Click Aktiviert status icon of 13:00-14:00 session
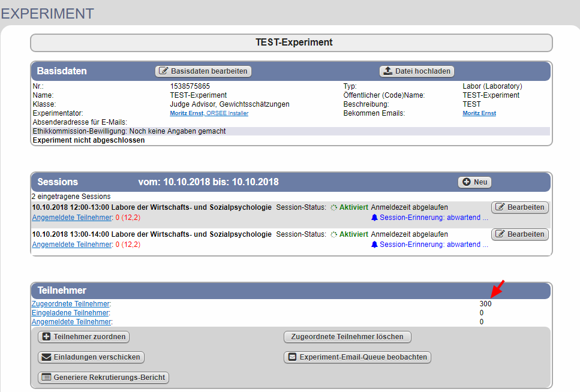580x392 pixels. coord(333,234)
